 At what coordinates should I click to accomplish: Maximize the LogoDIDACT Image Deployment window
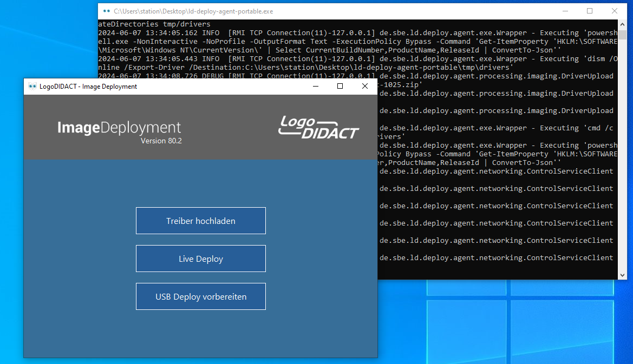[340, 86]
